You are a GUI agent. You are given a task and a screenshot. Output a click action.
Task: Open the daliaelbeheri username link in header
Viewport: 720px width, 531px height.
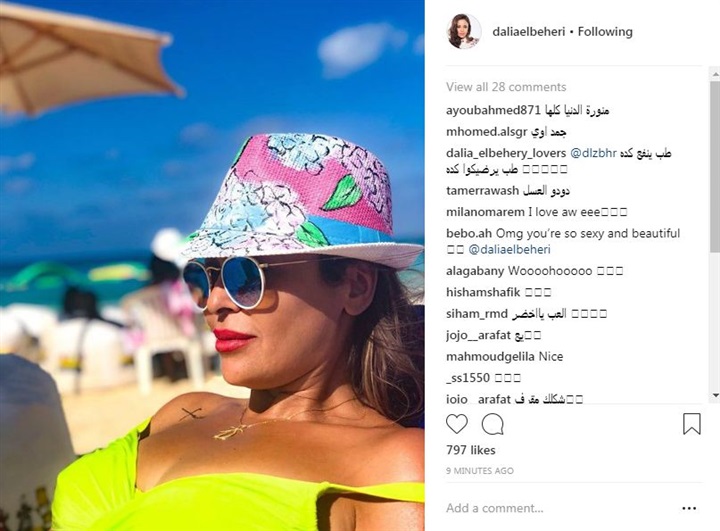[529, 32]
